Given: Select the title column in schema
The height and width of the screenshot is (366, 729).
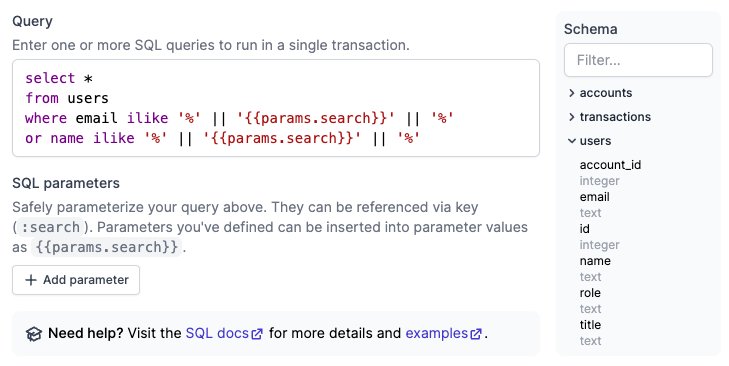Looking at the screenshot, I should pos(590,325).
